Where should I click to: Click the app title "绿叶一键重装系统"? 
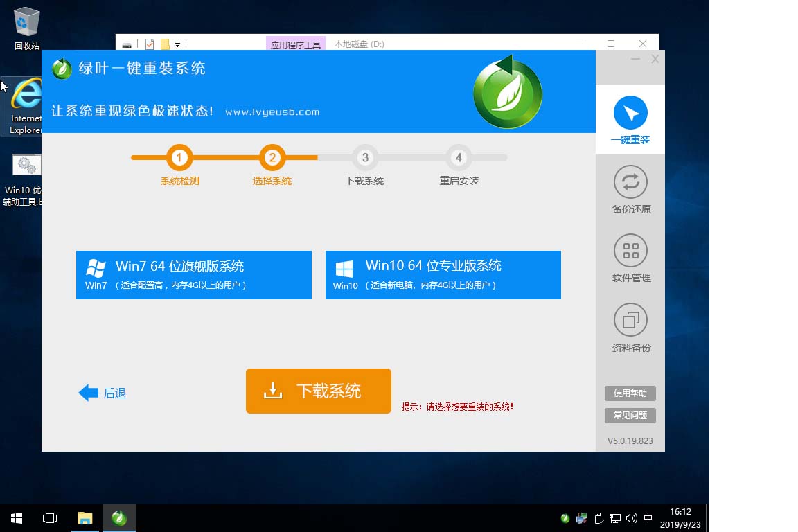coord(142,68)
